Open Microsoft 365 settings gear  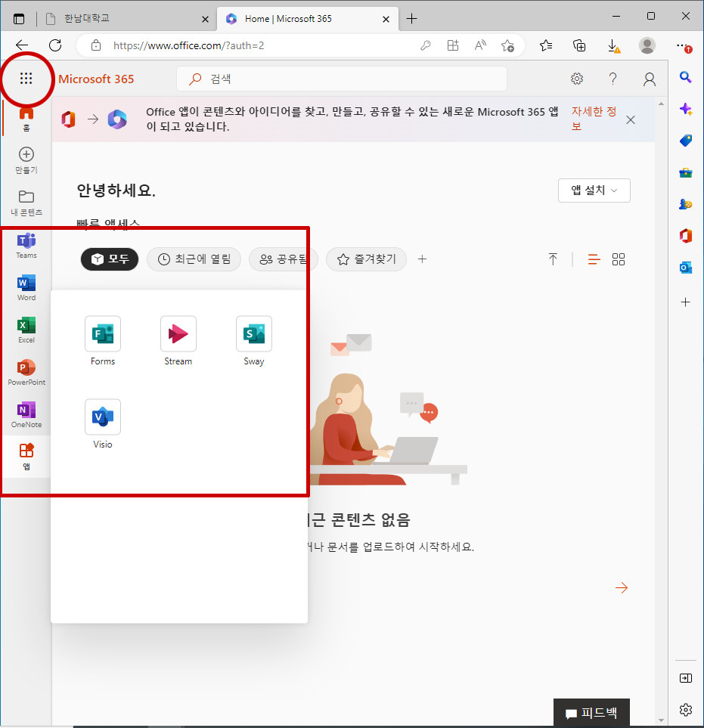[x=577, y=79]
